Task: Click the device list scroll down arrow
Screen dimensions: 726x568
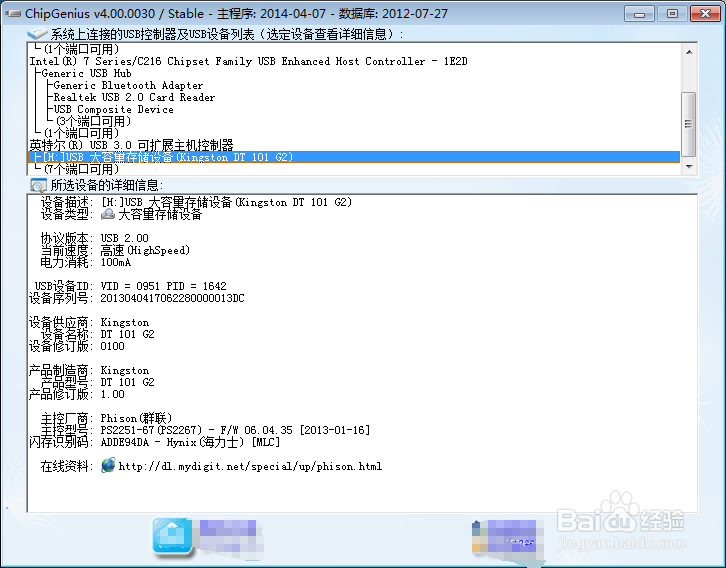Action: (689, 167)
